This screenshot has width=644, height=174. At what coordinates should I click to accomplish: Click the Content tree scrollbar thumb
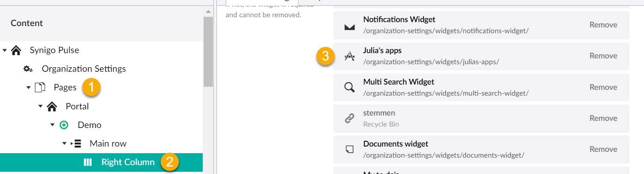point(208,52)
